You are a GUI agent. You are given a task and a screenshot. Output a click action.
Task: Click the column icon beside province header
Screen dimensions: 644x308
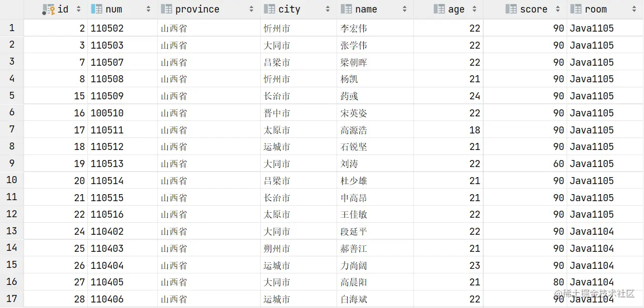(166, 9)
